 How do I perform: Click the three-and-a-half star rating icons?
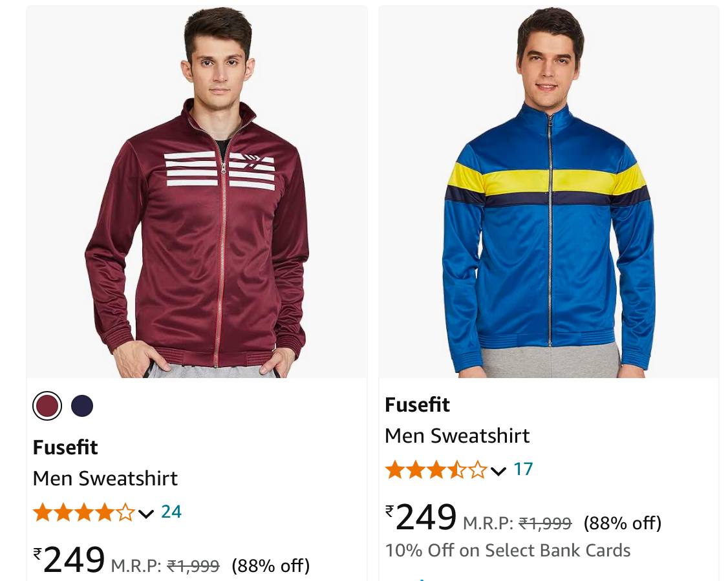(x=436, y=470)
